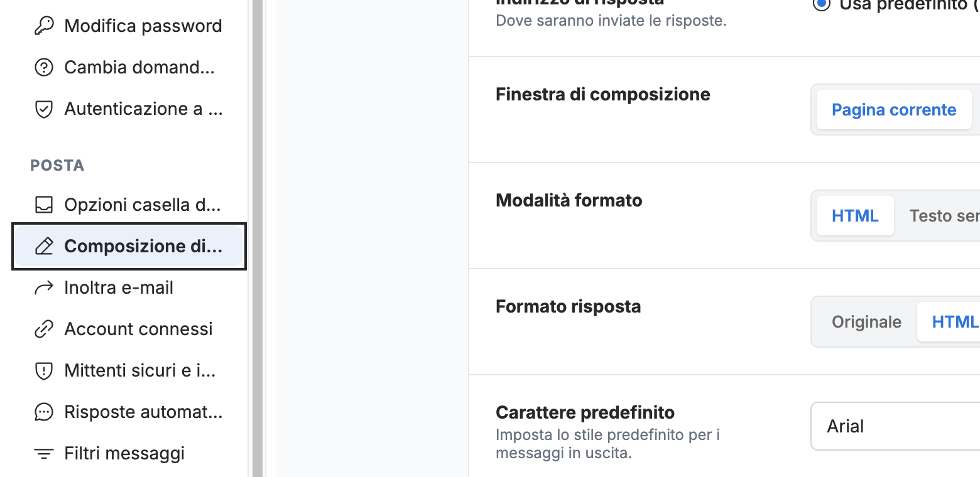Click the forward arrow icon for Inoltra e-mail

pos(43,287)
